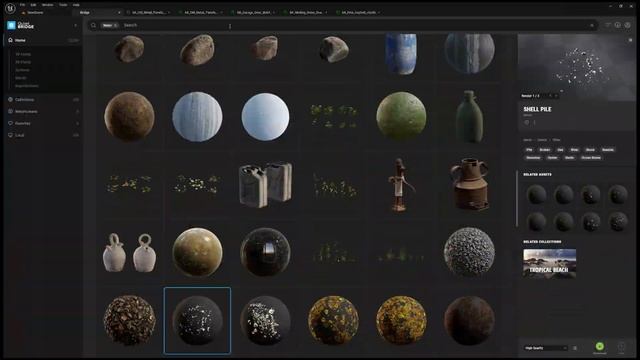Collapse the Bridge sidebar with its arrow
Image resolution: width=640 pixels, height=360 pixels.
pos(76,25)
